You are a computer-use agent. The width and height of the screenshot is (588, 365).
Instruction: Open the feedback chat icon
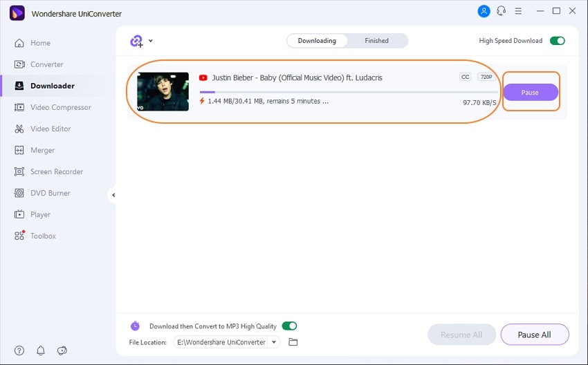(x=62, y=350)
